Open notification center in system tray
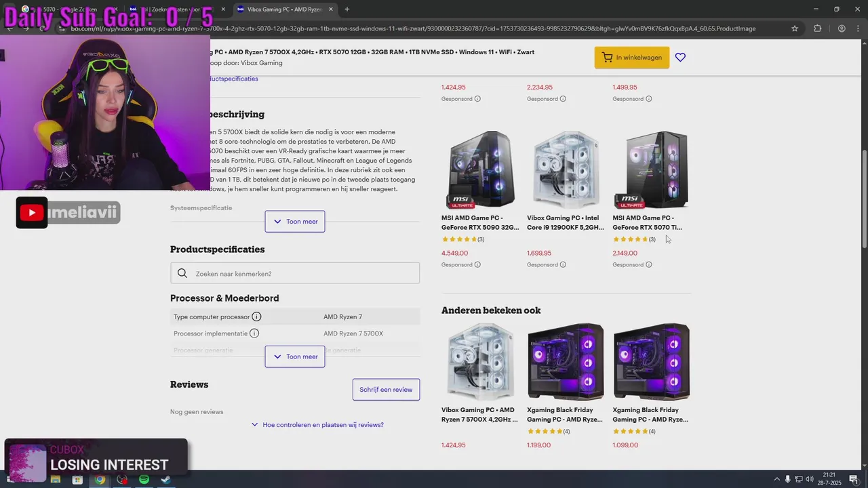This screenshot has width=868, height=488. (854, 480)
